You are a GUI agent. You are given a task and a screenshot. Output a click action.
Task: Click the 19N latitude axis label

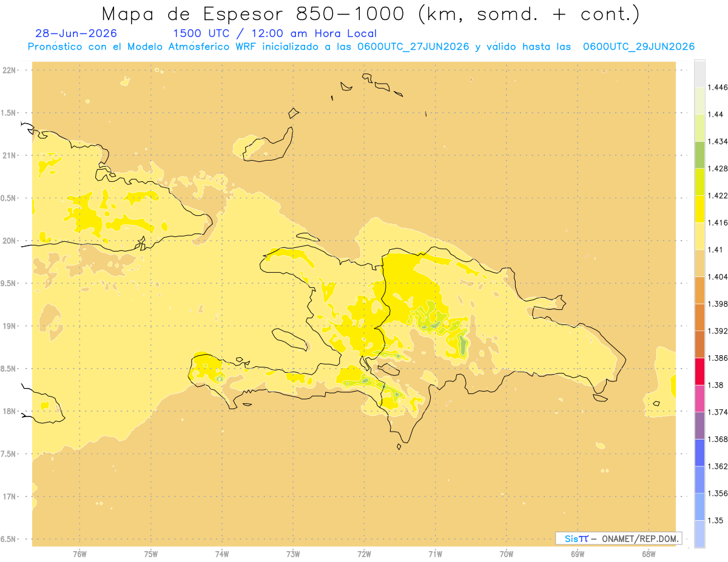(9, 326)
